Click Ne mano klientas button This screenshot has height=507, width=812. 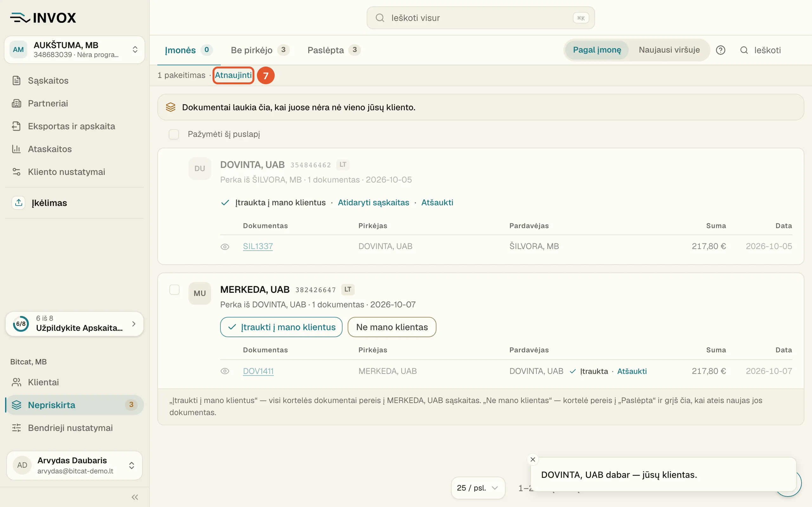[392, 327]
